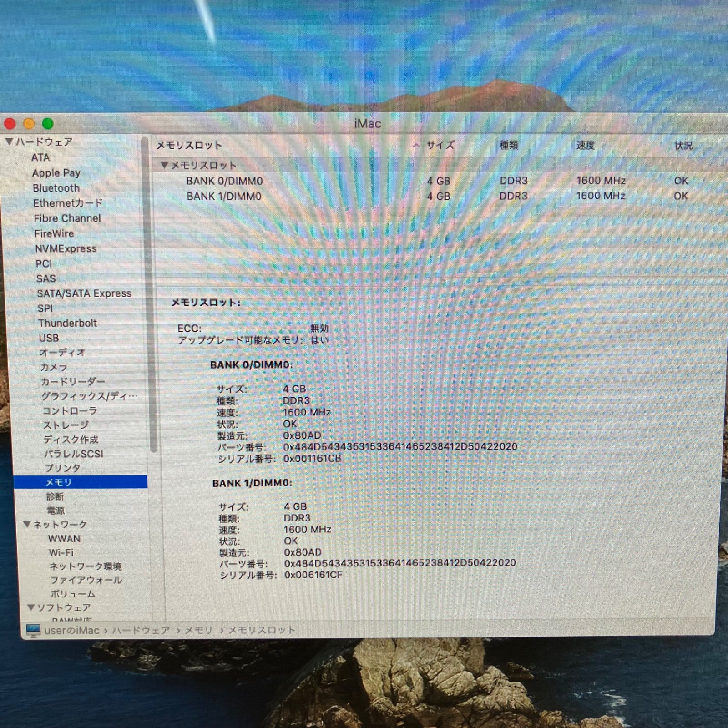Sort table by 速度 column
Screen dimensions: 728x728
(586, 145)
